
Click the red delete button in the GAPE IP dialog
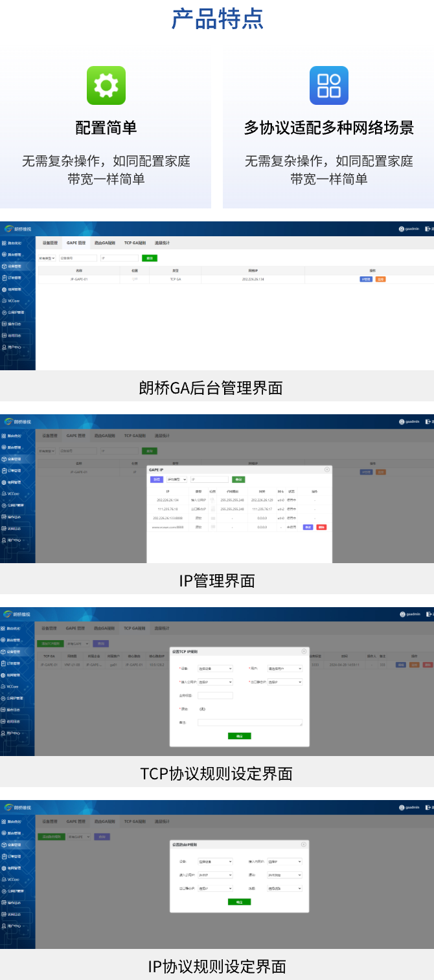pyautogui.click(x=321, y=527)
